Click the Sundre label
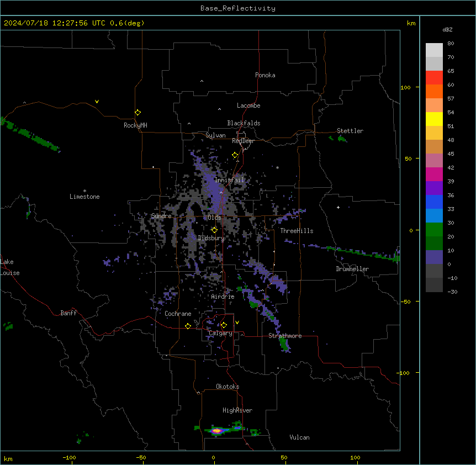 pyautogui.click(x=161, y=216)
